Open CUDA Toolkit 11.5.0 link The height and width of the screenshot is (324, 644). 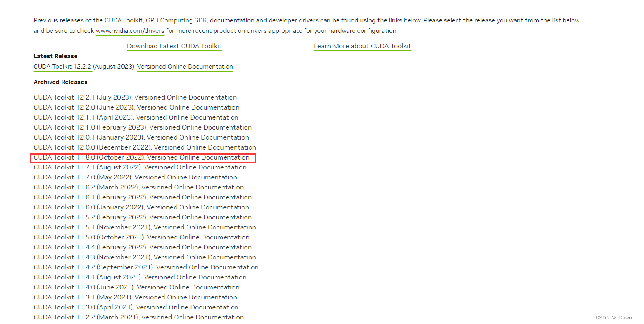click(x=64, y=237)
